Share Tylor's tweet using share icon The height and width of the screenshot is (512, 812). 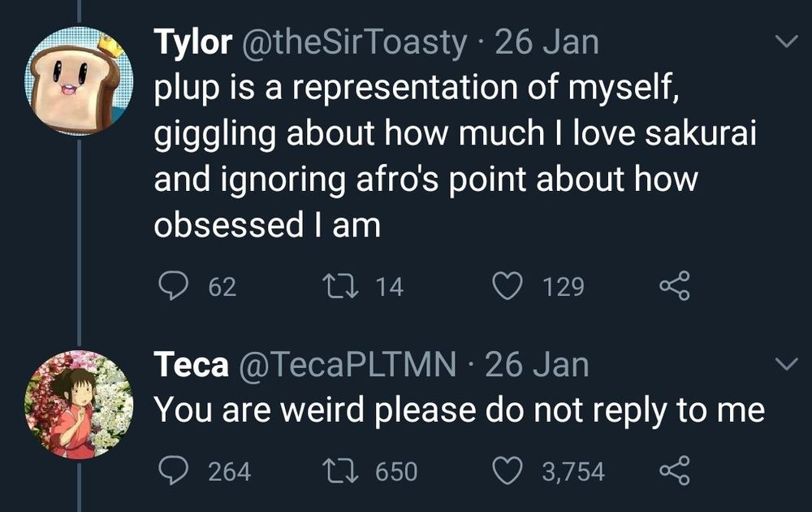tap(674, 286)
